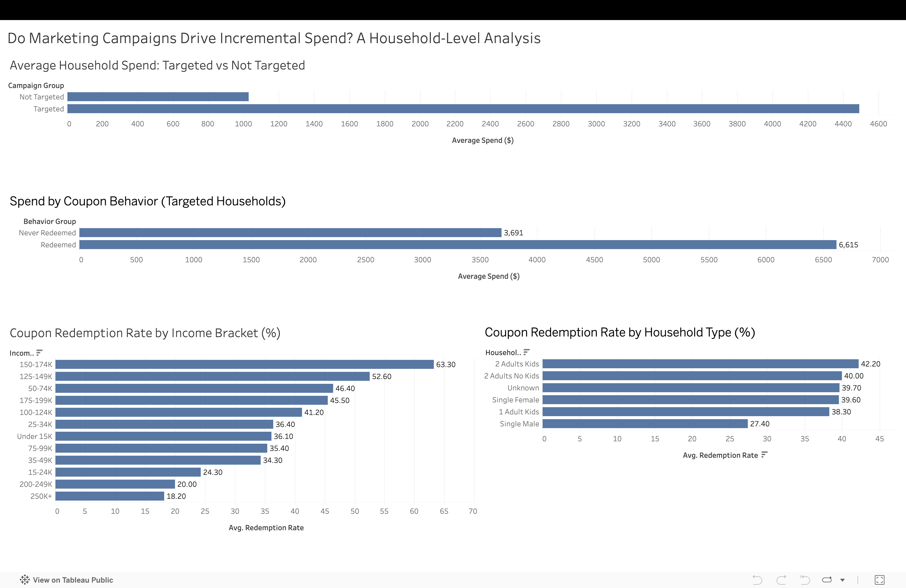Select the 100-124K income bar

[x=179, y=412]
